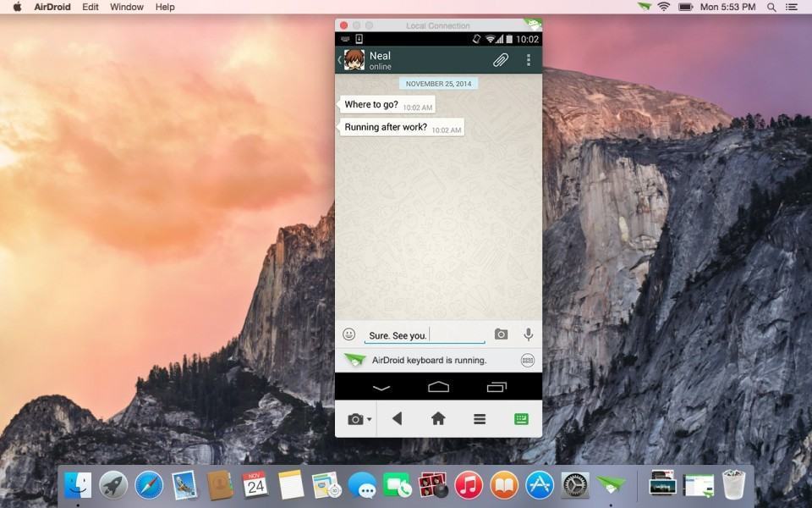Collapse keyboard with down chevron on navigation bar
The width and height of the screenshot is (812, 508).
click(381, 386)
